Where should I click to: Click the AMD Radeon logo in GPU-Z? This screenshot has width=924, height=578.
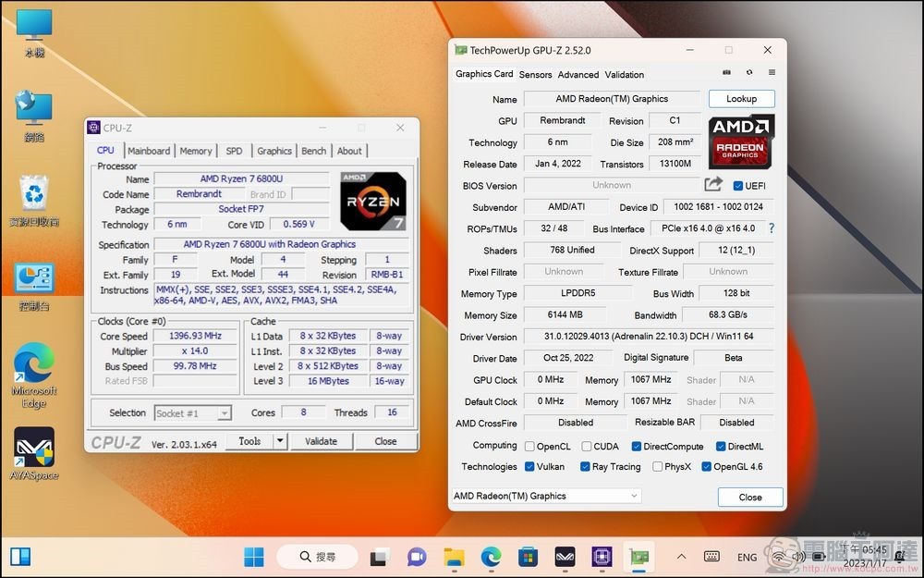tap(741, 141)
